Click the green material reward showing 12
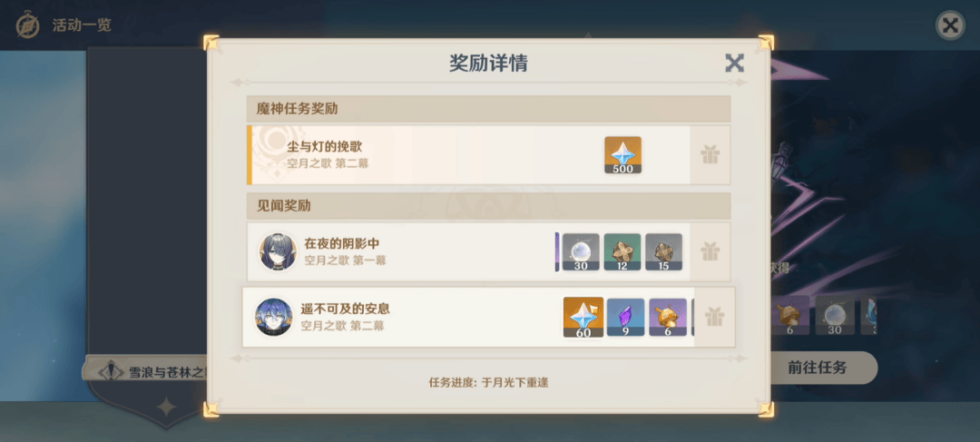 pyautogui.click(x=622, y=252)
